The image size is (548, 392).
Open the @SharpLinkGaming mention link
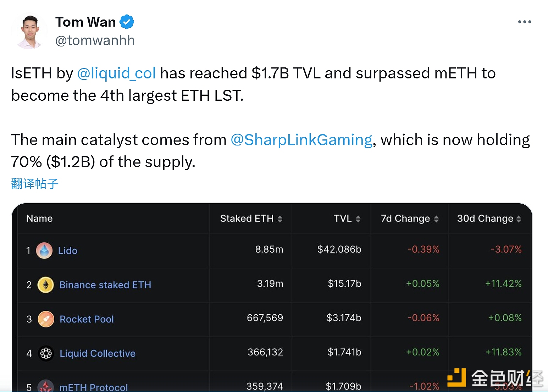(x=301, y=140)
